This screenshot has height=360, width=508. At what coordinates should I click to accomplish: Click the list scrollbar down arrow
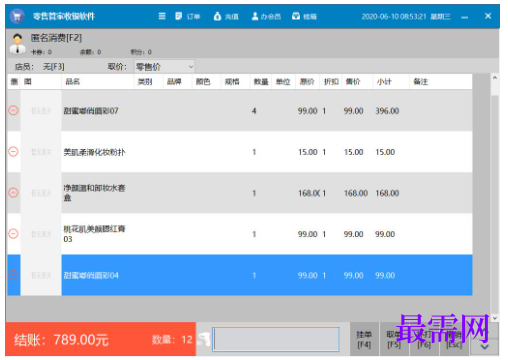pyautogui.click(x=495, y=318)
